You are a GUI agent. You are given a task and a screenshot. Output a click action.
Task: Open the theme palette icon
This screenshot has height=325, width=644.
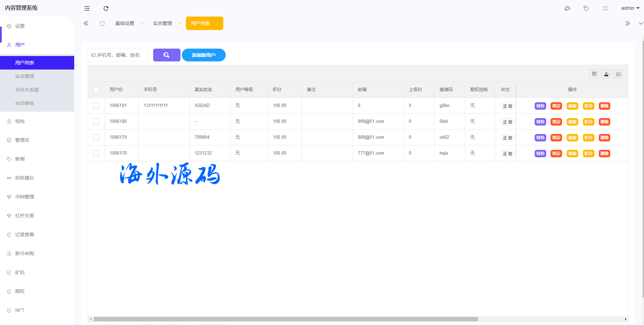[567, 8]
